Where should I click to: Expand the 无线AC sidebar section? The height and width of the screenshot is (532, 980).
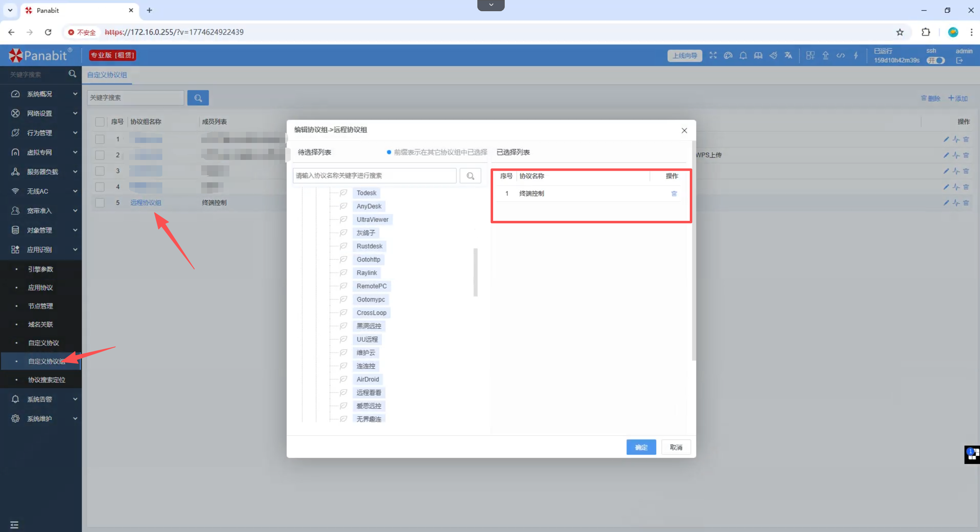pos(41,191)
